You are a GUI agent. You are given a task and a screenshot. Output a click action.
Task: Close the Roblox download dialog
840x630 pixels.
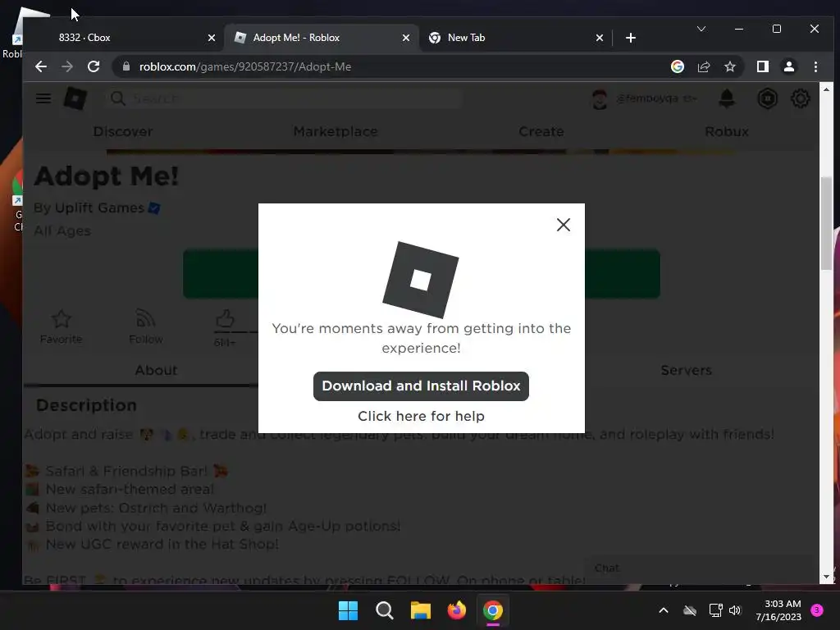pyautogui.click(x=563, y=225)
